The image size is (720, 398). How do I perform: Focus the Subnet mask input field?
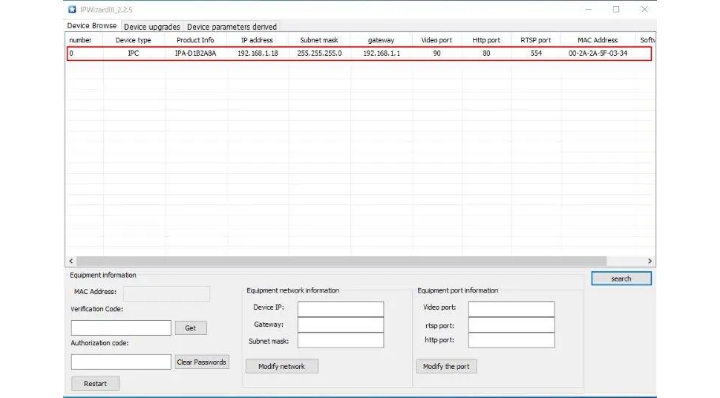pyautogui.click(x=341, y=340)
